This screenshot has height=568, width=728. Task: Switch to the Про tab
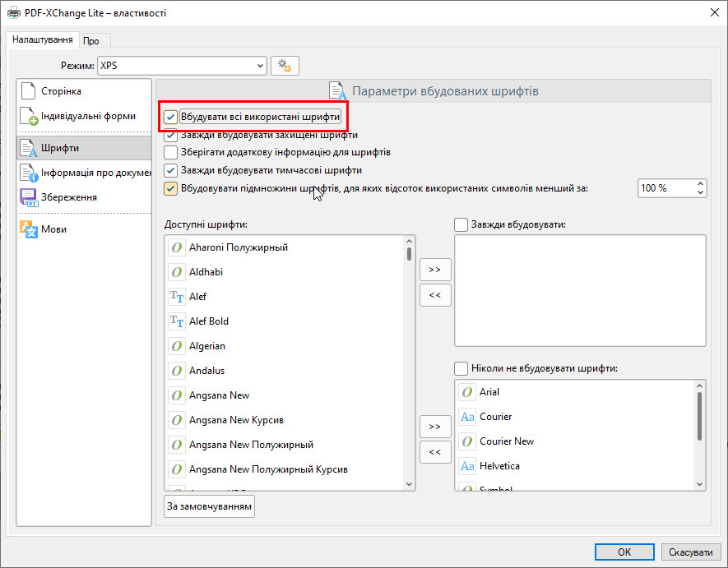point(95,41)
